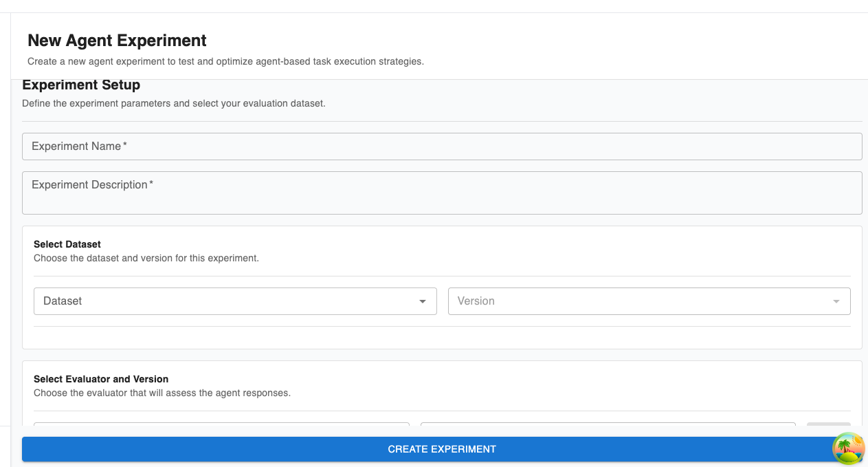Click the Experiment Description text area
868x467 pixels.
(442, 193)
